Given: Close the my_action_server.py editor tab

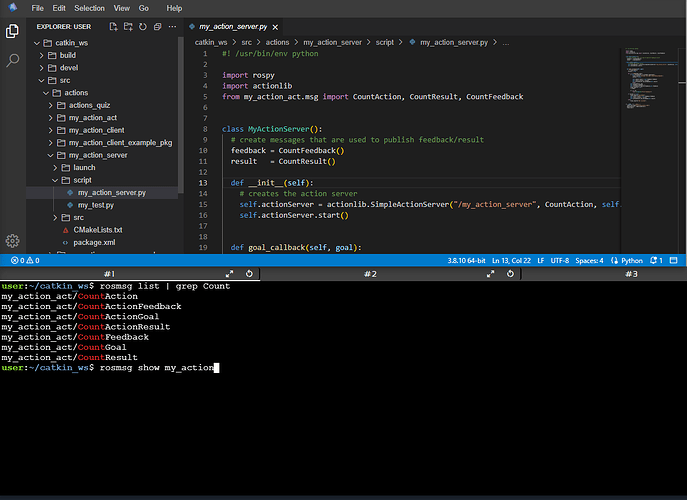Looking at the screenshot, I should coord(275,27).
